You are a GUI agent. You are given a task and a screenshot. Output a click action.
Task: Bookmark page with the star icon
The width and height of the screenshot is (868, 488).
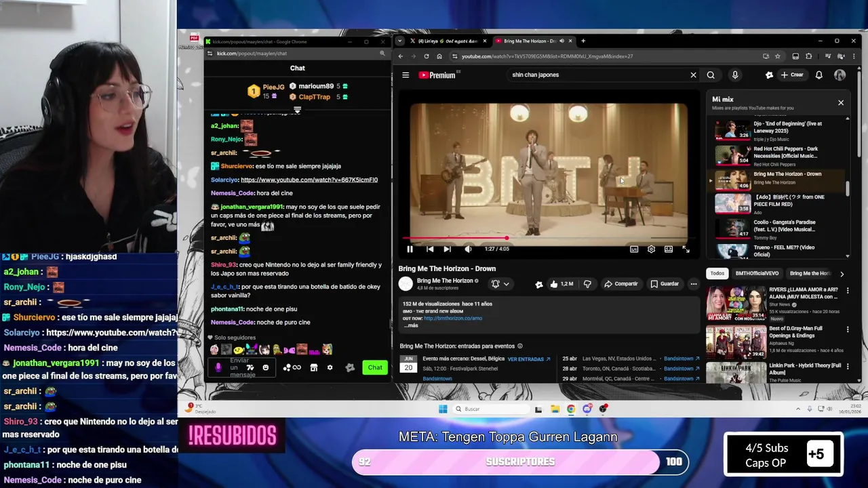click(778, 56)
